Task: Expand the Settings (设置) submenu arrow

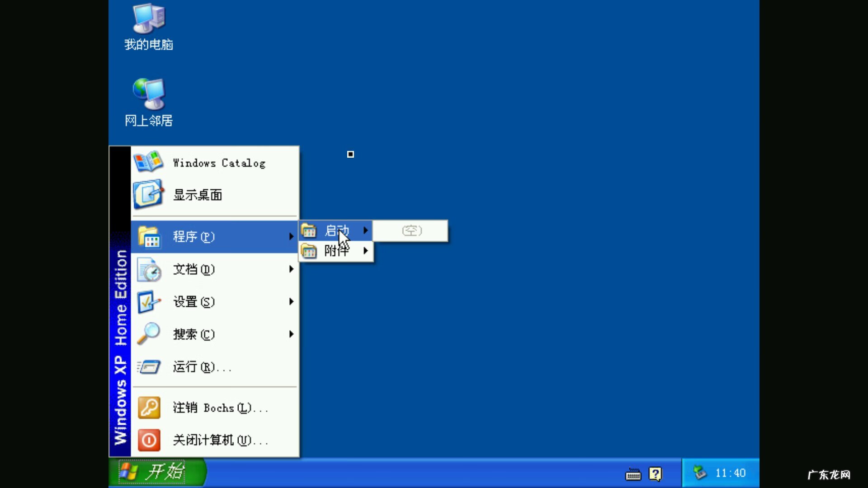Action: click(291, 301)
